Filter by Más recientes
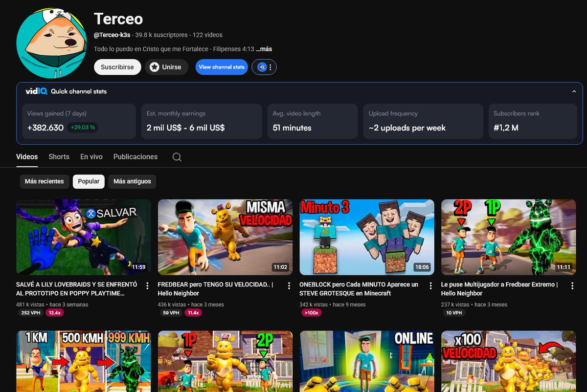This screenshot has width=587, height=392. tap(44, 181)
